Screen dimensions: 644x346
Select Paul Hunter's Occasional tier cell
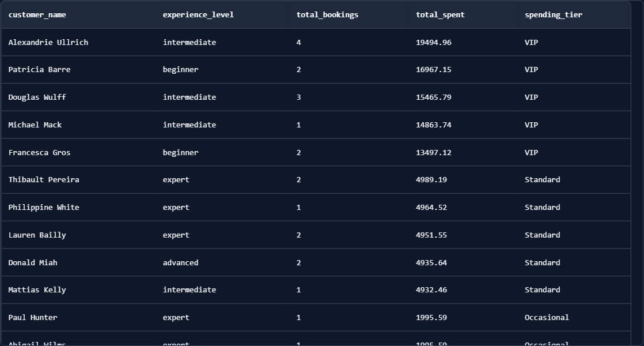pos(546,318)
